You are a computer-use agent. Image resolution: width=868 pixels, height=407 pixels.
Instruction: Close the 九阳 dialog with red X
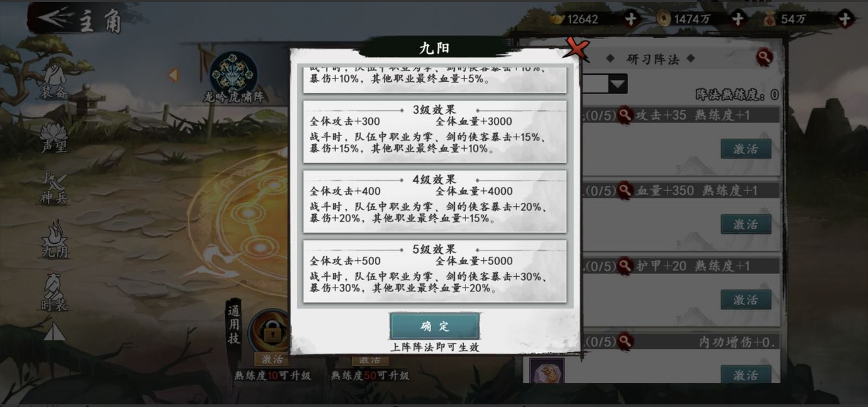(x=576, y=49)
